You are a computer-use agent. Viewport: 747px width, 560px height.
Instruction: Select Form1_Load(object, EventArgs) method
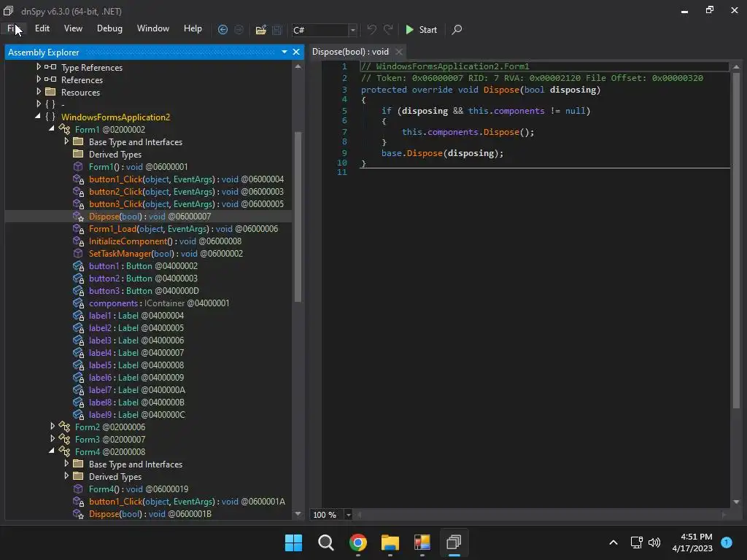click(183, 229)
